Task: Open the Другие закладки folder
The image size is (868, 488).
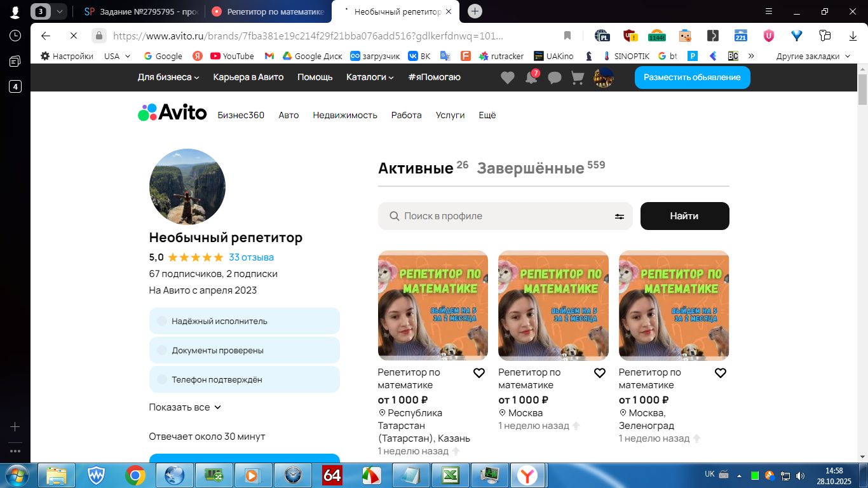Action: tap(813, 56)
